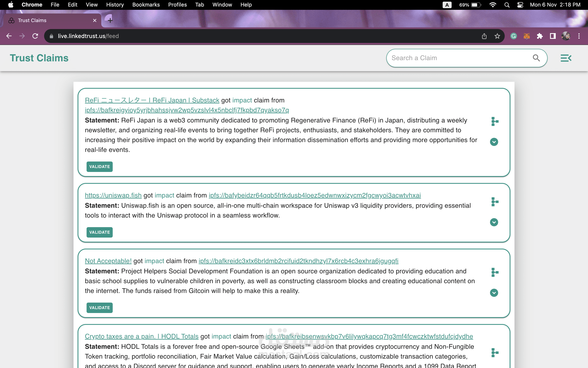The width and height of the screenshot is (588, 368).
Task: Open ipfs source link of Not Acceptable claim
Action: (298, 261)
